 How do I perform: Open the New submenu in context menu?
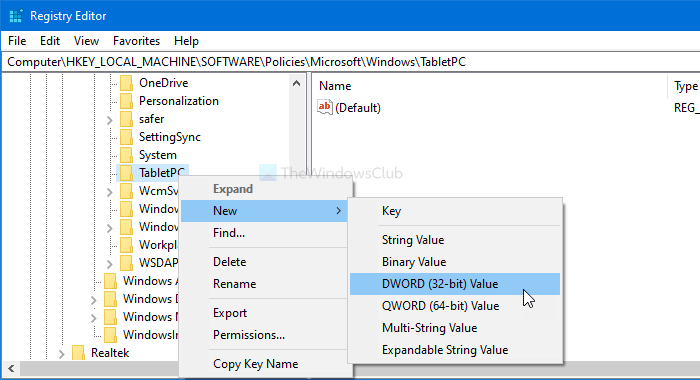coord(264,211)
